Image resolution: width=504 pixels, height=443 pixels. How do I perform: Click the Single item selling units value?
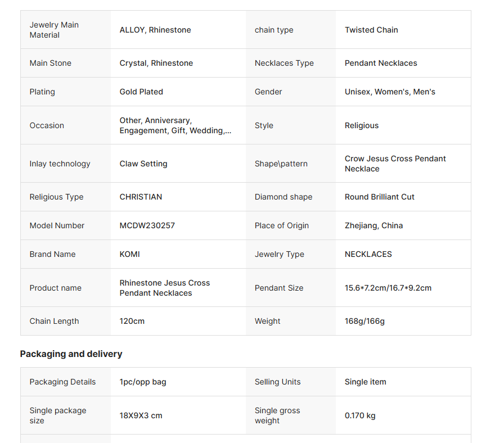366,382
